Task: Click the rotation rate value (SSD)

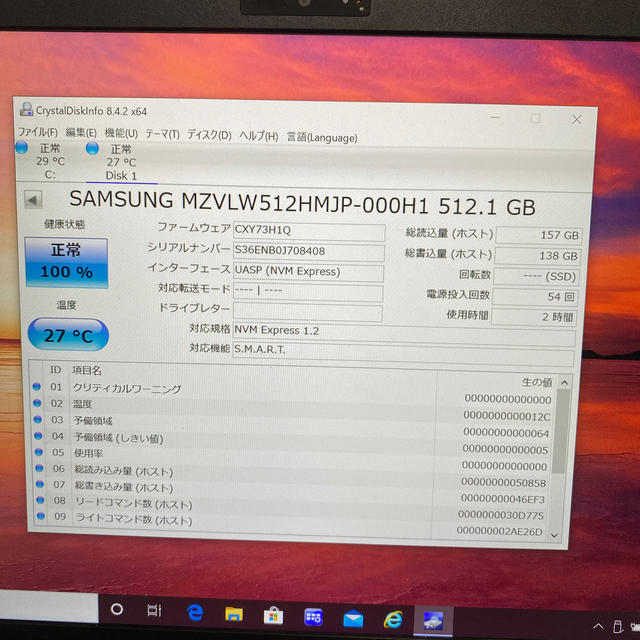Action: [x=536, y=277]
